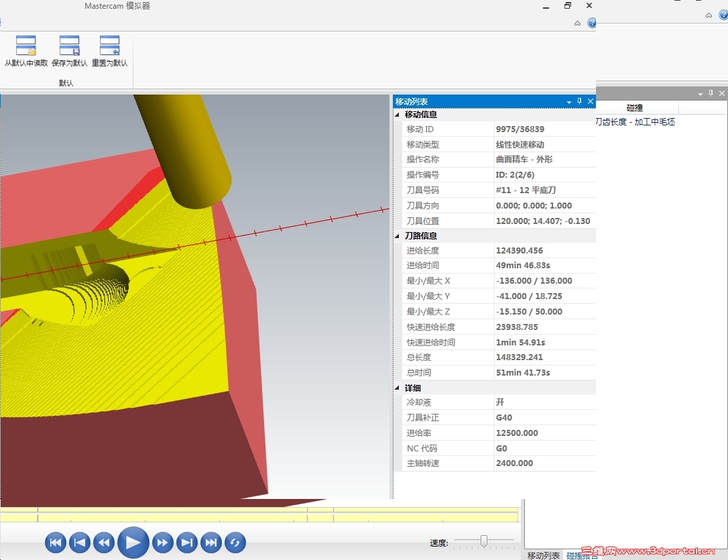The image size is (728, 560).
Task: Adjust the 速度 speed slider handle
Action: pos(484,541)
